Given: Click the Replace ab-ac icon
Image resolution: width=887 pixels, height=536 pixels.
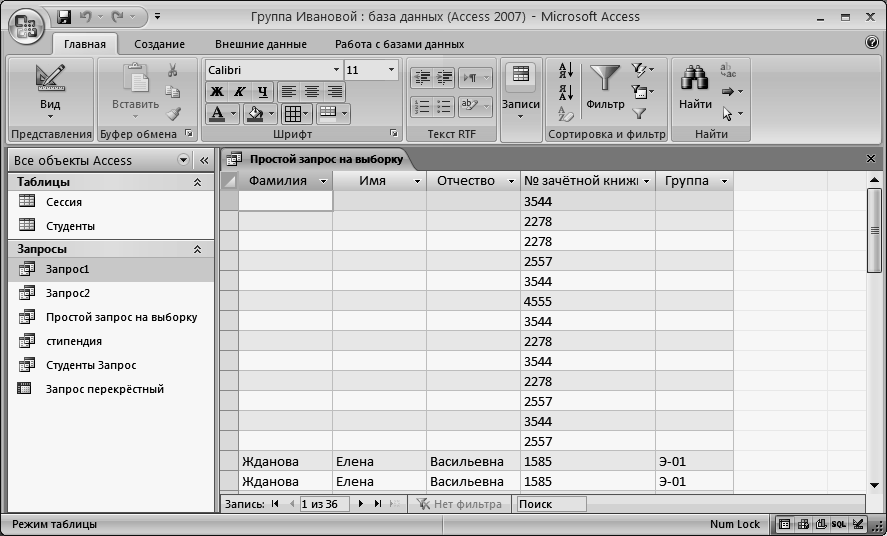Looking at the screenshot, I should [x=728, y=70].
